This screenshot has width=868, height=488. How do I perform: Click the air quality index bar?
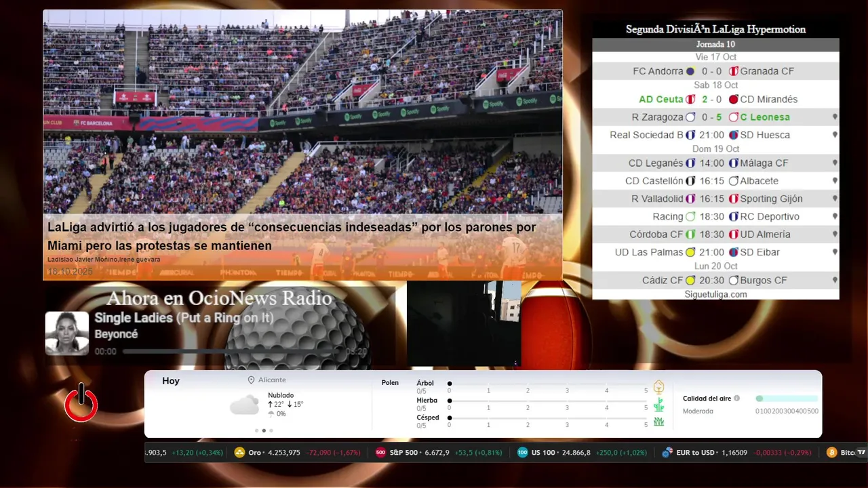(x=787, y=399)
